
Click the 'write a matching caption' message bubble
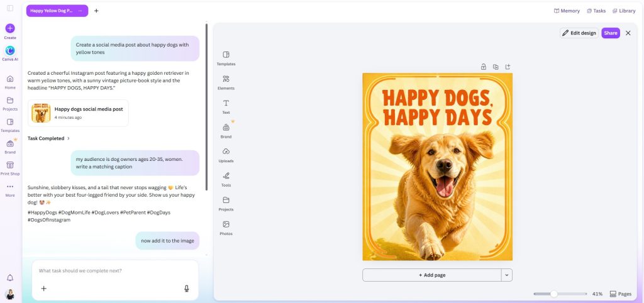pyautogui.click(x=135, y=163)
